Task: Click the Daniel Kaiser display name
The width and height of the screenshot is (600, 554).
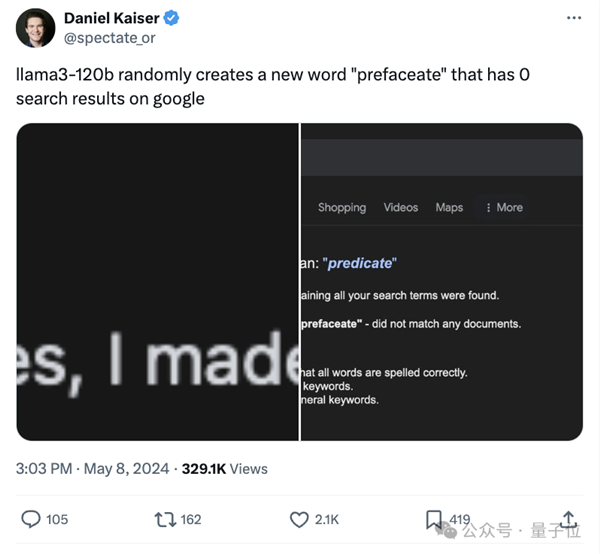Action: (112, 18)
